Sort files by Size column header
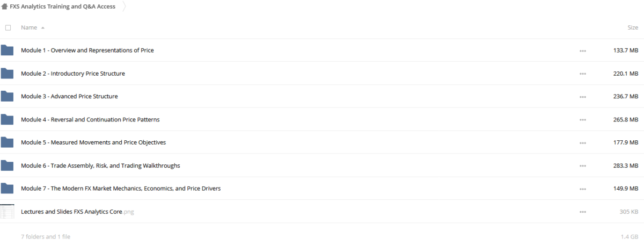 (x=632, y=27)
